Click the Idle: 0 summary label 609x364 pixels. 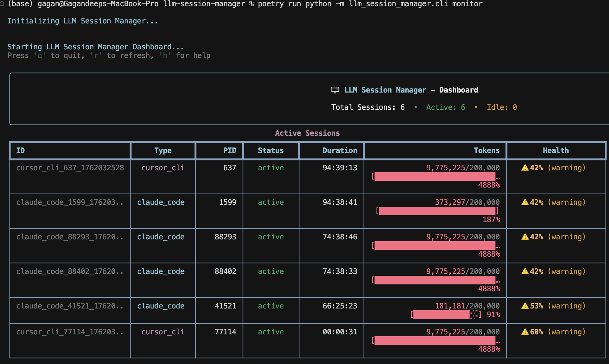click(502, 107)
